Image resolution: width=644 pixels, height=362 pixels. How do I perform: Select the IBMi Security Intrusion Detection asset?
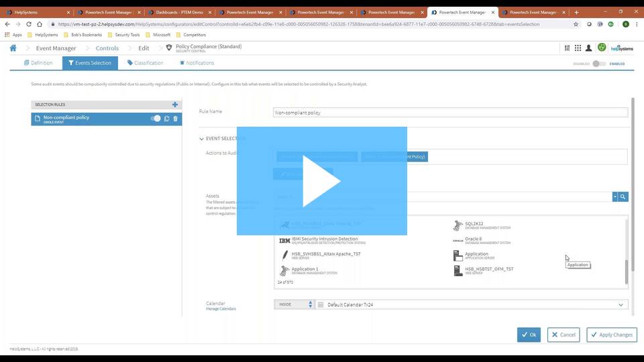click(x=320, y=240)
